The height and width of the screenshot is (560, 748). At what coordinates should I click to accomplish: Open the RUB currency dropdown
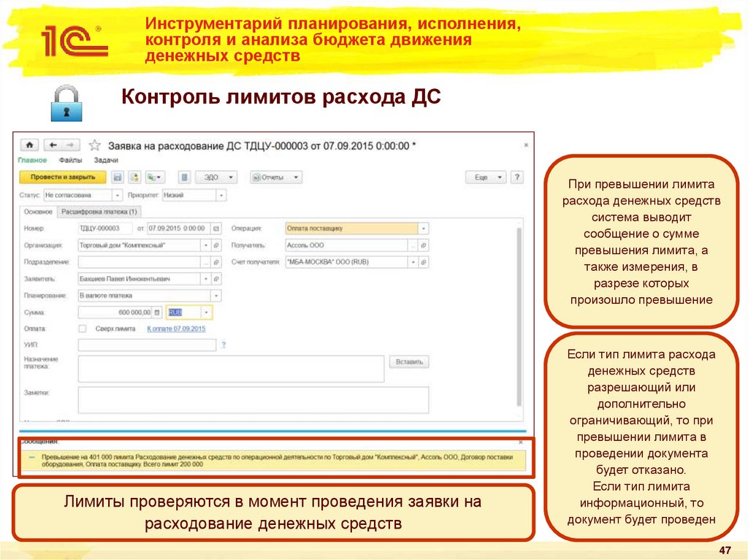coord(207,312)
